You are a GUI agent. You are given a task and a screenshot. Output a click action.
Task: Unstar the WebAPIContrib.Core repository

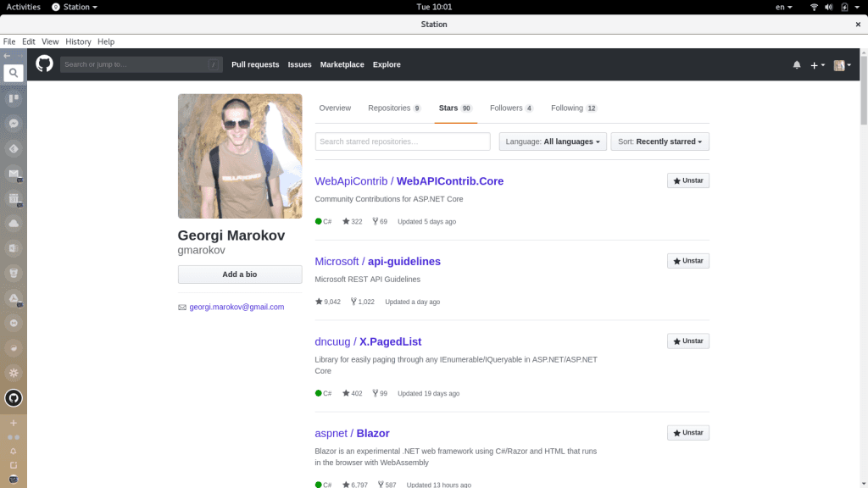click(x=687, y=180)
